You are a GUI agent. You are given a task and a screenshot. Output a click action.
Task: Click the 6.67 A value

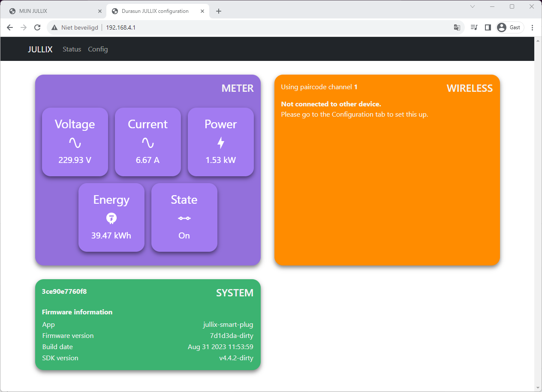point(148,160)
